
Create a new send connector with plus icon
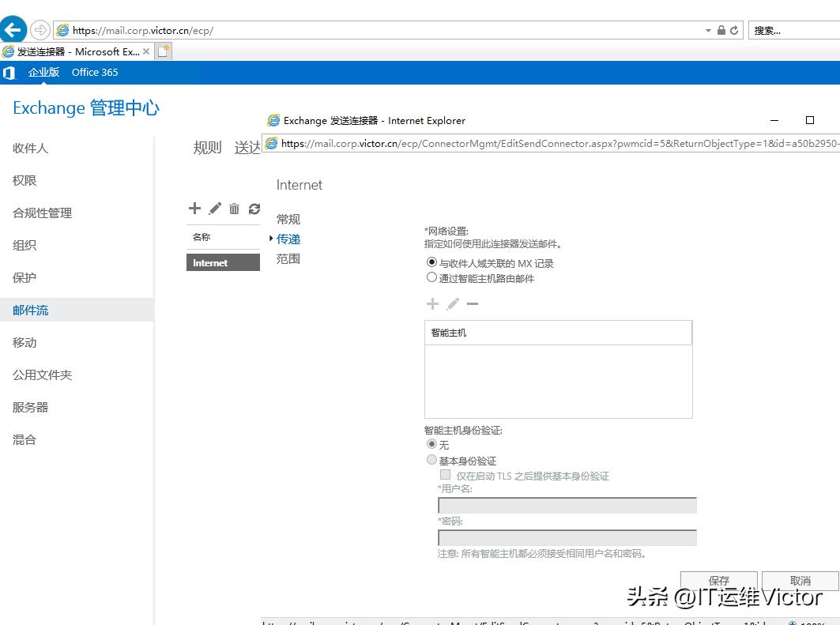[x=194, y=209]
